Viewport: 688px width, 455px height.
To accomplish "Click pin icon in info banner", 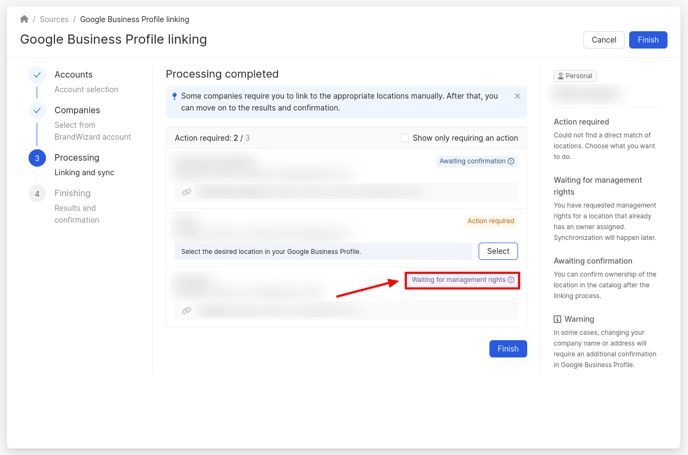I will pos(174,96).
